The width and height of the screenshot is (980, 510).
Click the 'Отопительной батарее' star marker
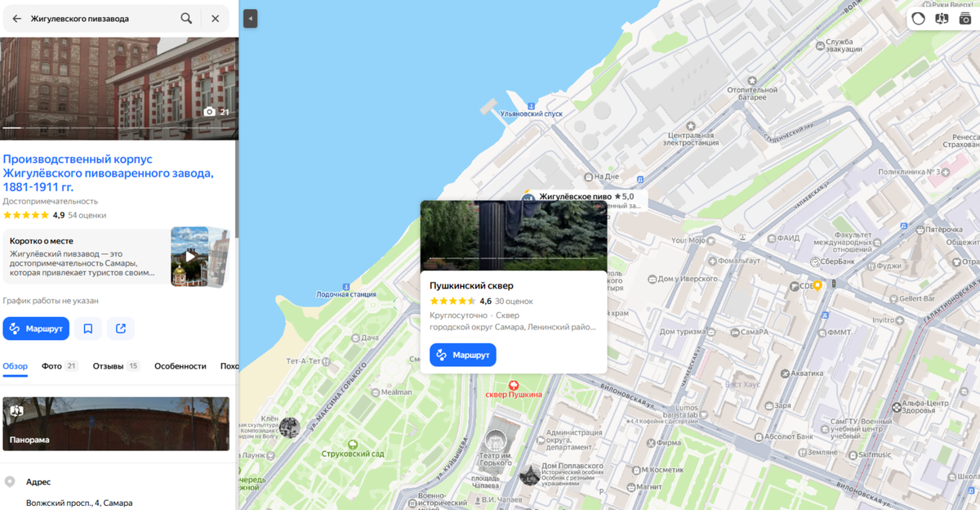752,81
